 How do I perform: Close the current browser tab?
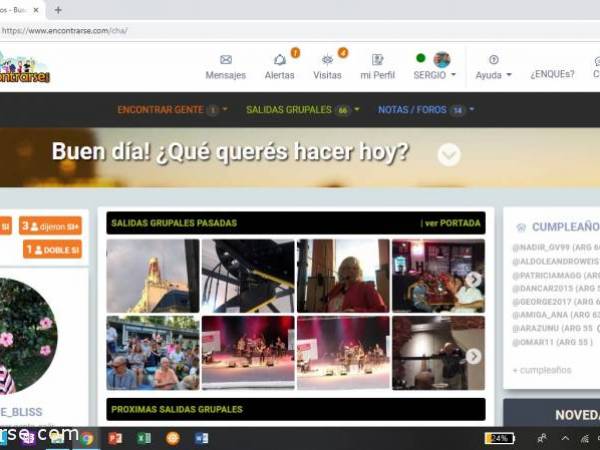pos(36,10)
